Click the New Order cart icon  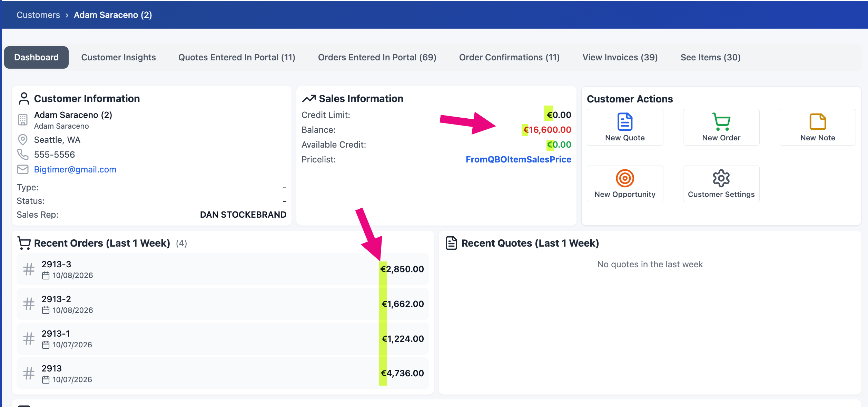[721, 122]
